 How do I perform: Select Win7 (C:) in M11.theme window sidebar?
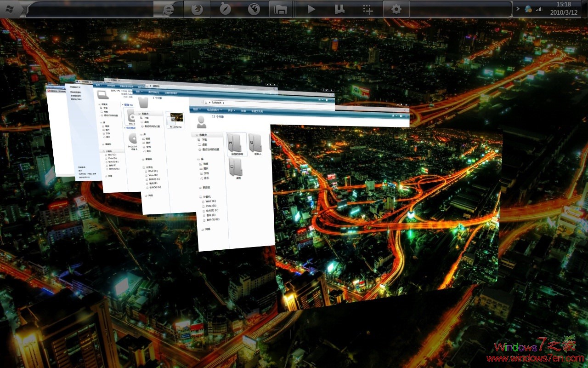(x=151, y=171)
